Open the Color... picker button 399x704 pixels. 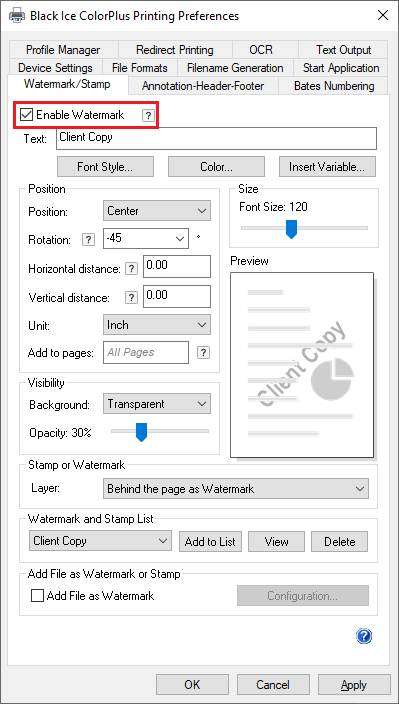click(216, 167)
